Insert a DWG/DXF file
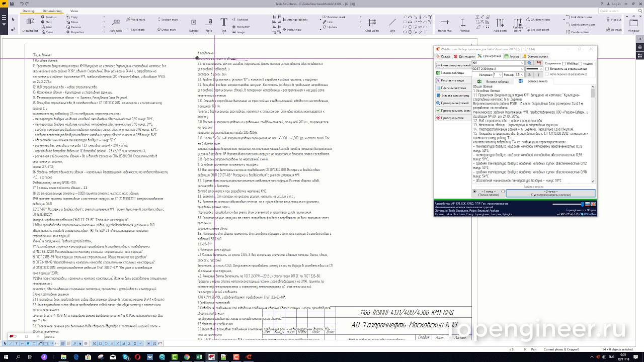644x362 pixels. coord(241,27)
